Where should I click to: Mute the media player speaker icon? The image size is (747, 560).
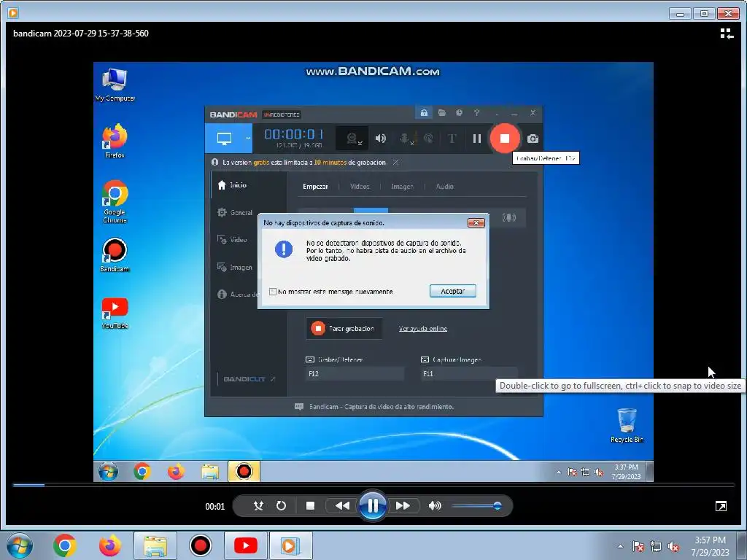coord(435,506)
